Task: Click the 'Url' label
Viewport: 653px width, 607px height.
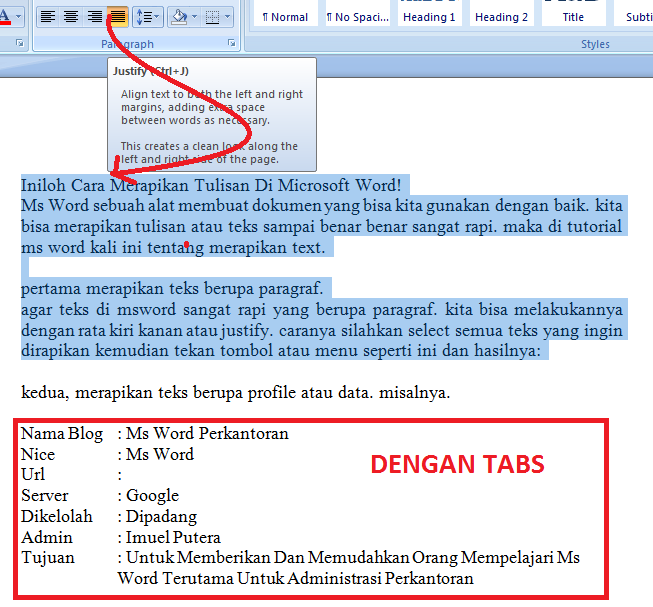Action: click(33, 475)
